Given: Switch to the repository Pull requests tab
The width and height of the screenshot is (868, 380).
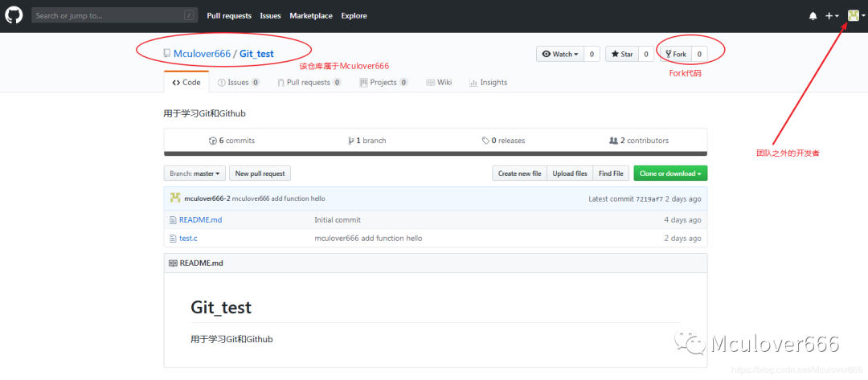Looking at the screenshot, I should [x=309, y=82].
